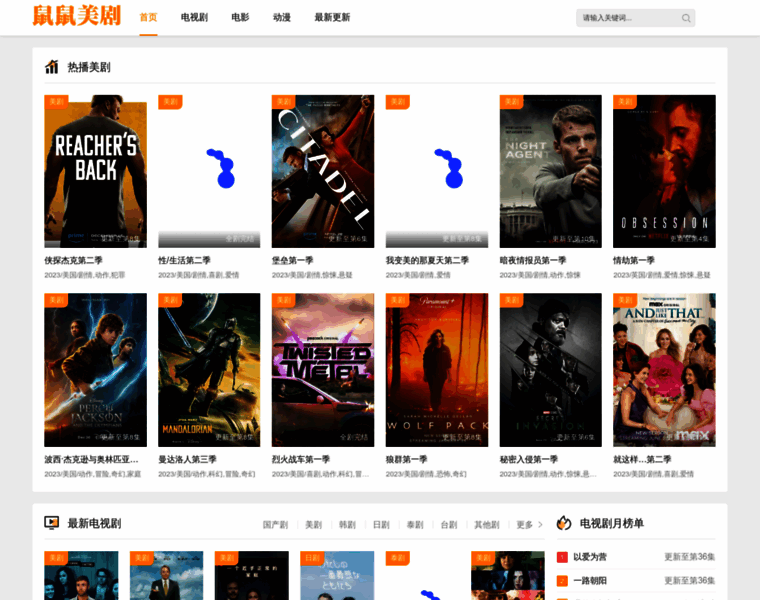Click the orange rank 2 badge beside 一路朝阳
Screen dimensions: 760x600
point(562,581)
